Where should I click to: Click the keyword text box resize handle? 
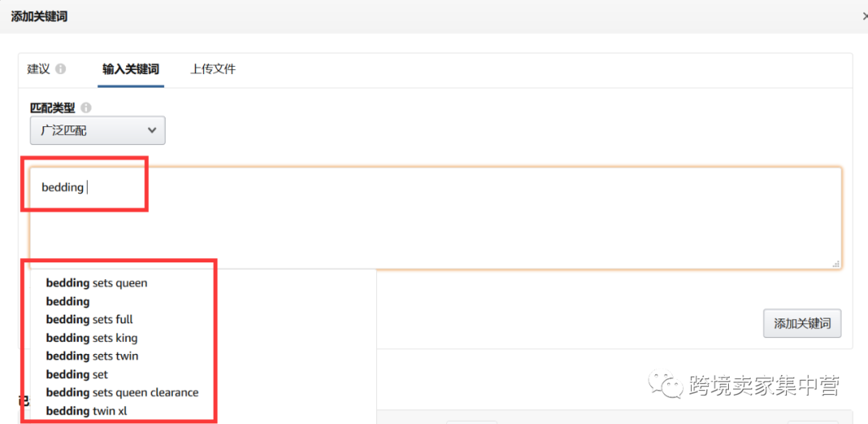[x=836, y=263]
